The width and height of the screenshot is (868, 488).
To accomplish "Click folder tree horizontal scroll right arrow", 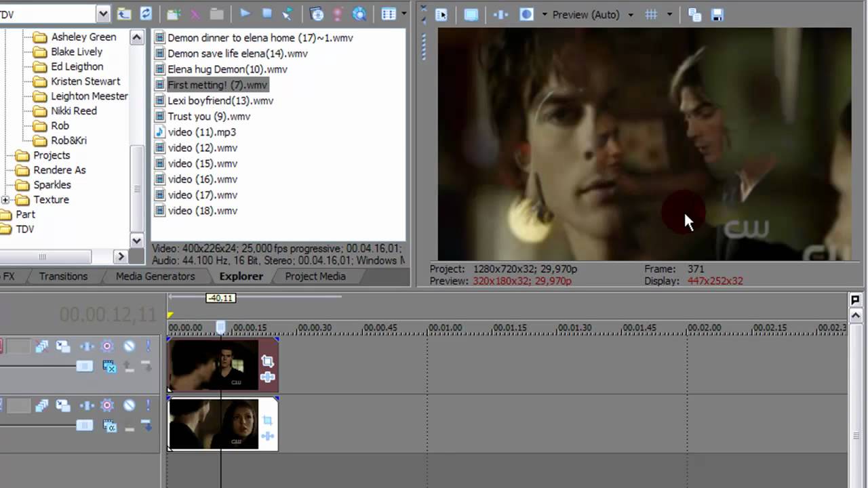I will click(x=121, y=256).
